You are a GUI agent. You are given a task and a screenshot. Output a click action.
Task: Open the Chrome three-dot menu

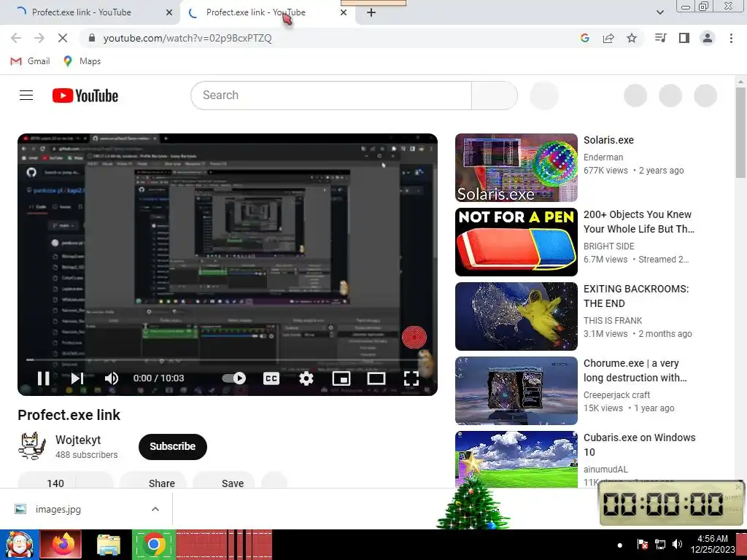(731, 38)
